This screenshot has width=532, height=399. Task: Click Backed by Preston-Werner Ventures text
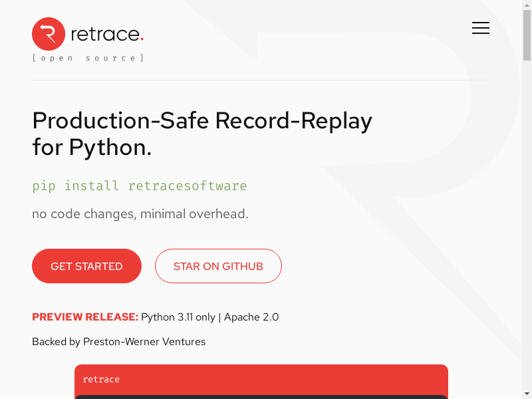(x=119, y=342)
